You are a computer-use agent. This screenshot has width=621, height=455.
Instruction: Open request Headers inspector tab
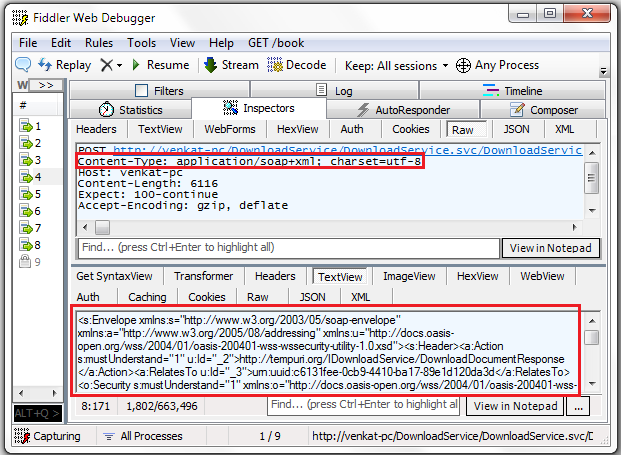[x=96, y=129]
